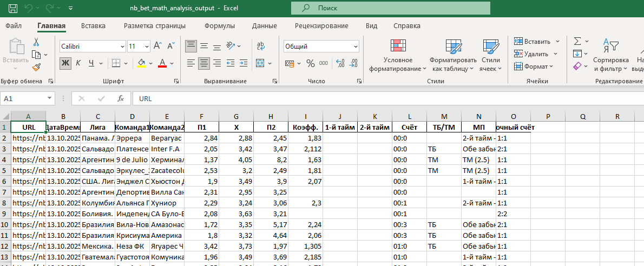Toggle Italic (К) formatting

[x=78, y=63]
